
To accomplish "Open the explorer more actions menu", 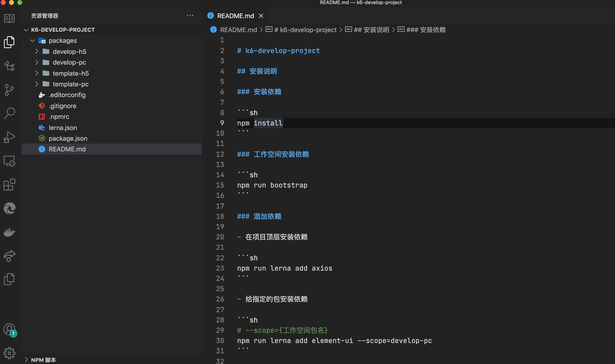I will (190, 16).
